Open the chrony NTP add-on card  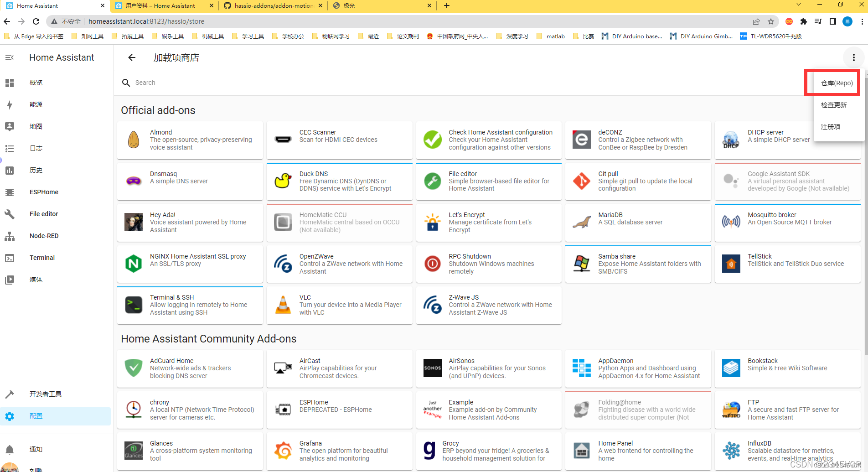pos(190,410)
